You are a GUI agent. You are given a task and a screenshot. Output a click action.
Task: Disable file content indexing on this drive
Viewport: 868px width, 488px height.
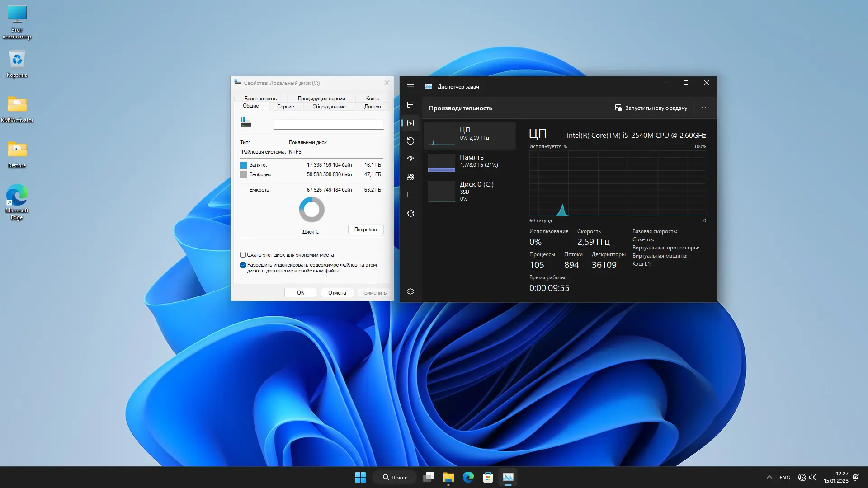[x=243, y=265]
